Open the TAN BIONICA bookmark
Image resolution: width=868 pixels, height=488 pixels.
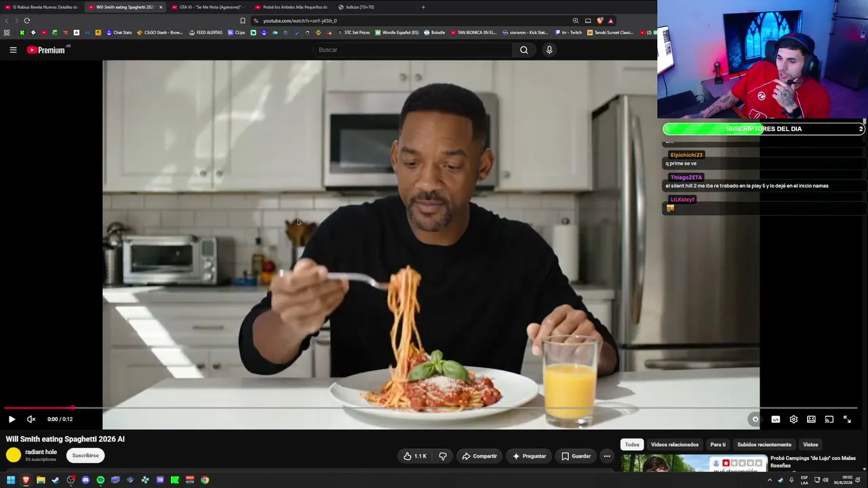473,33
